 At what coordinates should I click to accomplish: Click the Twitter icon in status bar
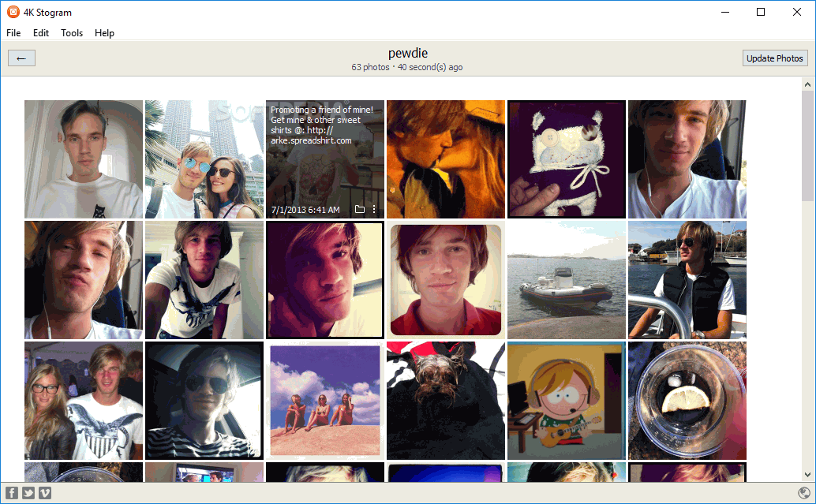click(x=28, y=492)
